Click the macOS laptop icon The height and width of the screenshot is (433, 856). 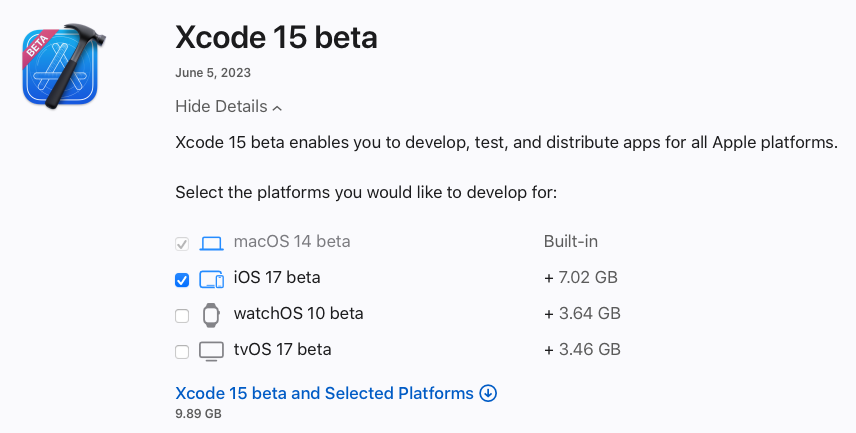coord(211,242)
